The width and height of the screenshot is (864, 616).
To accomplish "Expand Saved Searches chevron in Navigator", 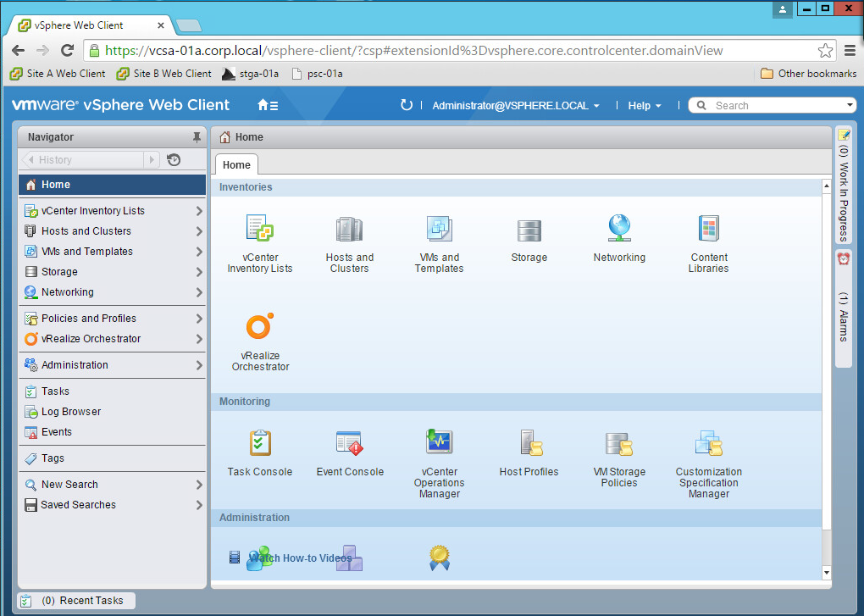I will tap(199, 505).
